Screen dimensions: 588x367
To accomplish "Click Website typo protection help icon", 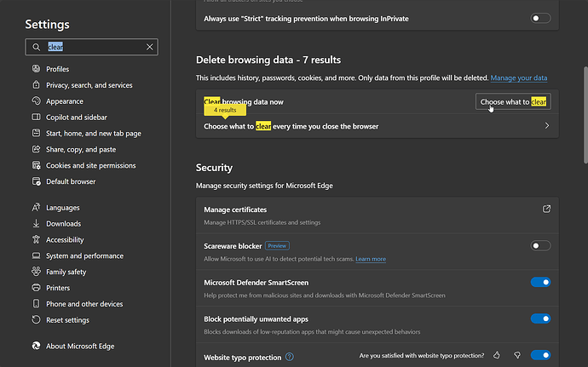I will pos(290,357).
